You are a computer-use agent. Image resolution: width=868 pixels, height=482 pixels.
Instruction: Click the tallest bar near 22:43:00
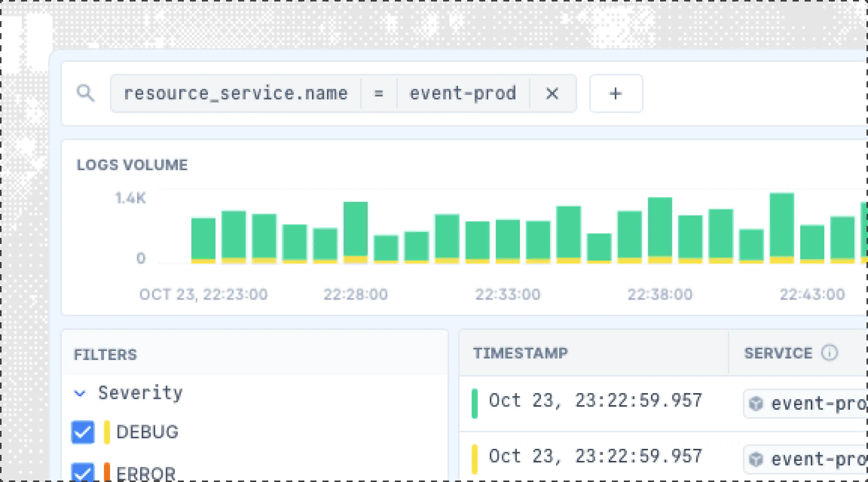point(782,228)
